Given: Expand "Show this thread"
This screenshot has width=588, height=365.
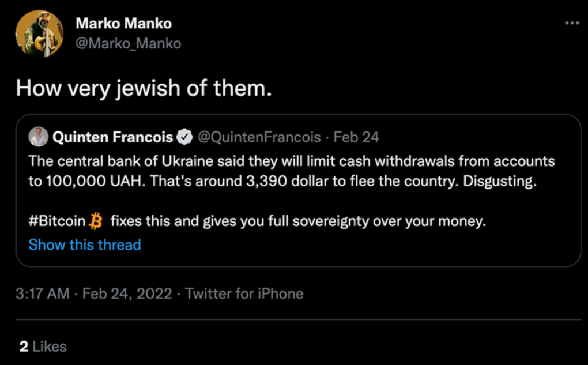Looking at the screenshot, I should [x=85, y=245].
